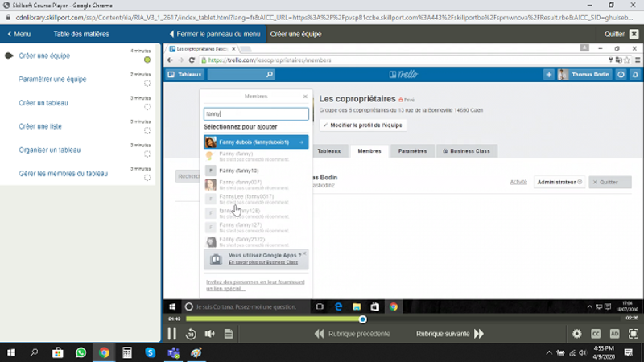The image size is (644, 362).
Task: Click member search field containing fanny
Action: tap(256, 113)
